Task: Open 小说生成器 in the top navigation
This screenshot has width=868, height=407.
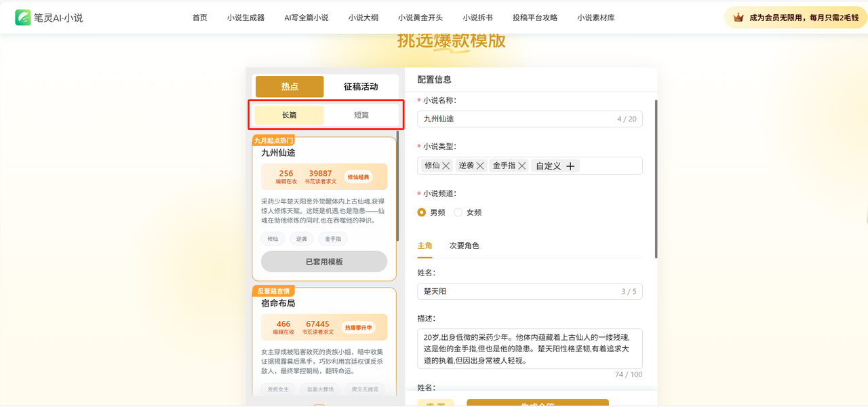Action: coord(245,18)
